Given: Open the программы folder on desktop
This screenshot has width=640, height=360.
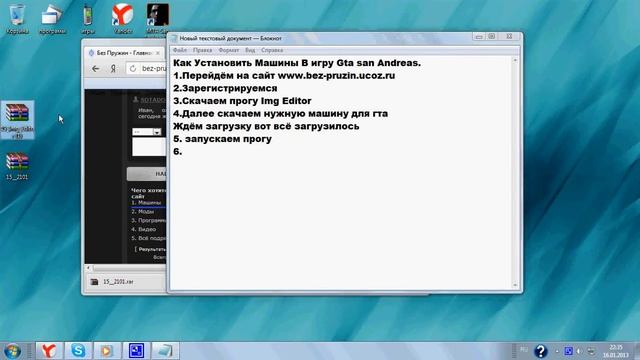Looking at the screenshot, I should click(52, 19).
